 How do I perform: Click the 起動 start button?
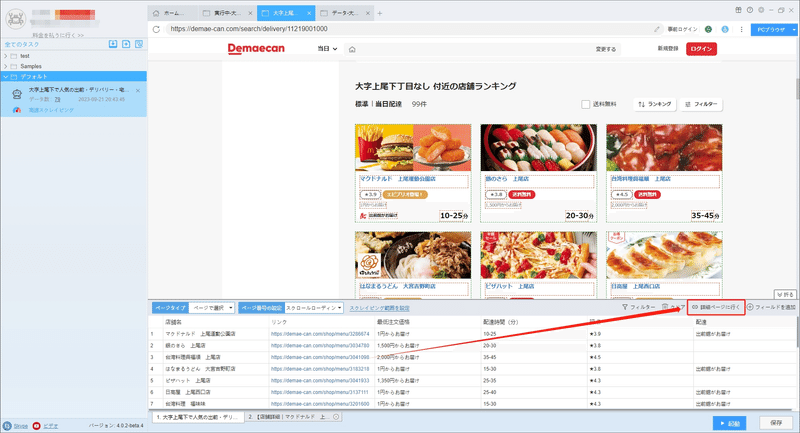[729, 423]
